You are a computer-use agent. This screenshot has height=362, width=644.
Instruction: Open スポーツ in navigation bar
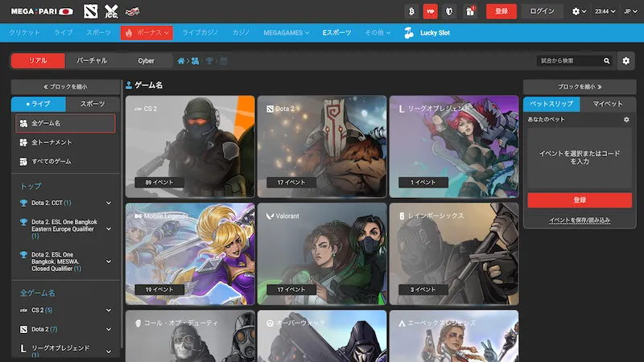pyautogui.click(x=98, y=32)
